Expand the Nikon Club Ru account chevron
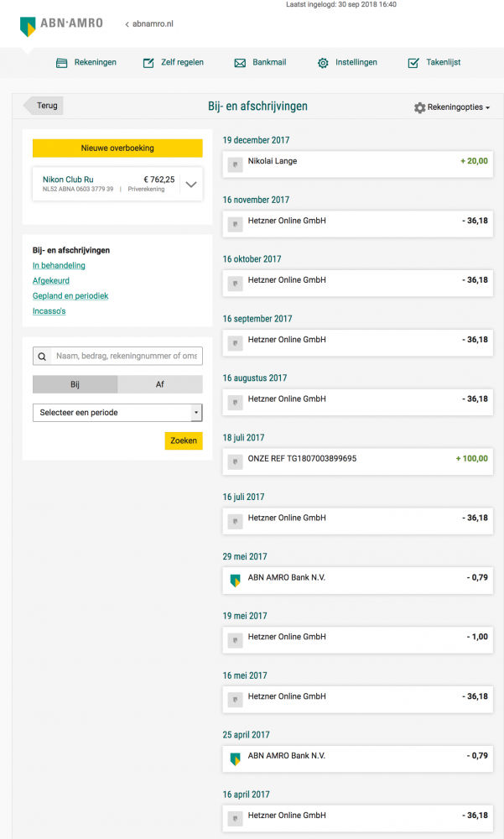504x839 pixels. pos(191,184)
